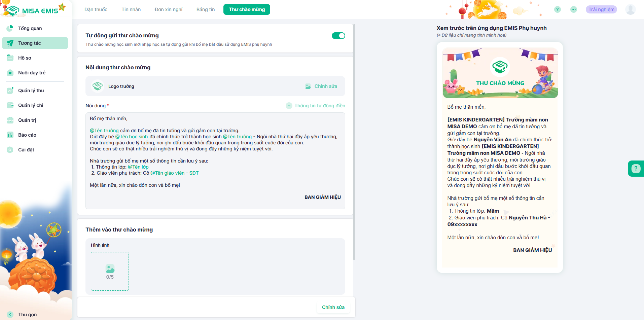Screen dimensions: 644x320
Task: Click the Trải nghiệm button
Action: pos(601,9)
